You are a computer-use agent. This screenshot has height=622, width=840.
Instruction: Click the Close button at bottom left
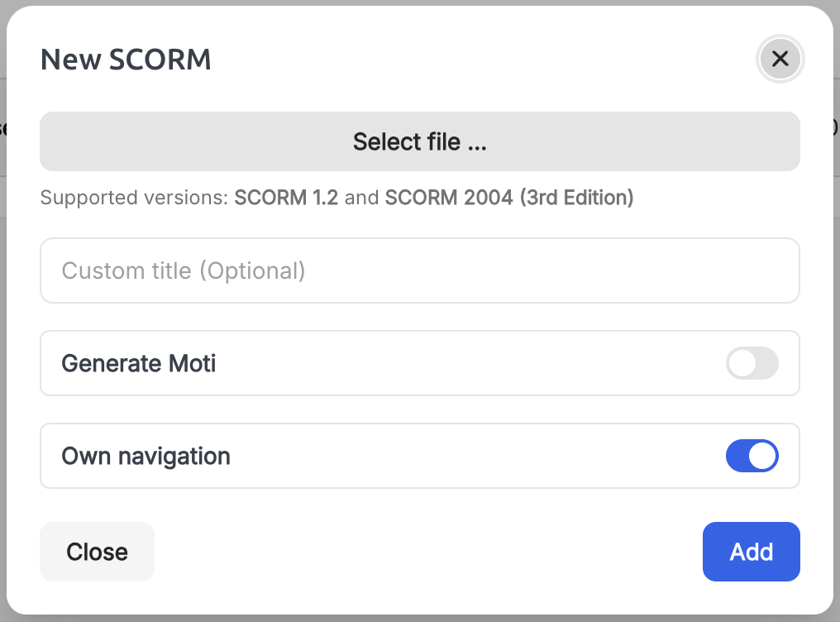[x=97, y=552]
